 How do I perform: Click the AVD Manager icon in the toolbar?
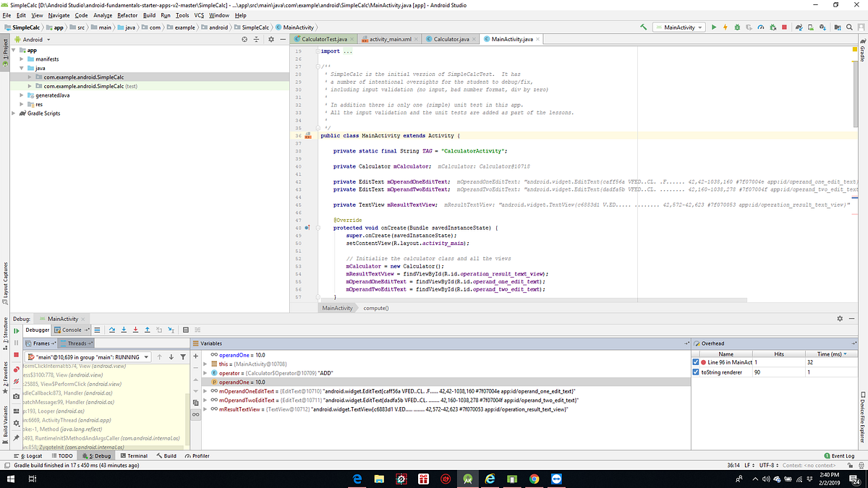[x=809, y=27]
